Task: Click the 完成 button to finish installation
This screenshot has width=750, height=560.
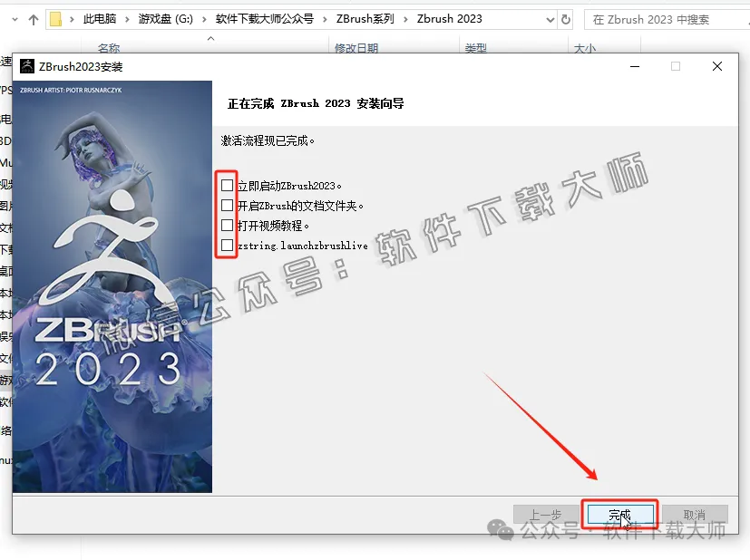Action: tap(619, 514)
